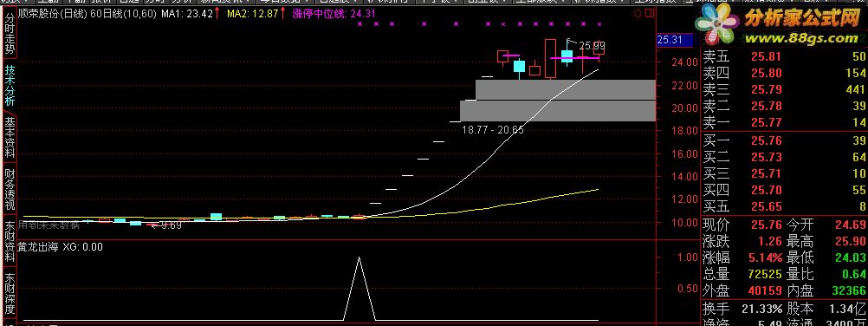This screenshot has height=326, width=868.
Task: Select the 买一 25.76 order book row
Action: pyautogui.click(x=784, y=140)
